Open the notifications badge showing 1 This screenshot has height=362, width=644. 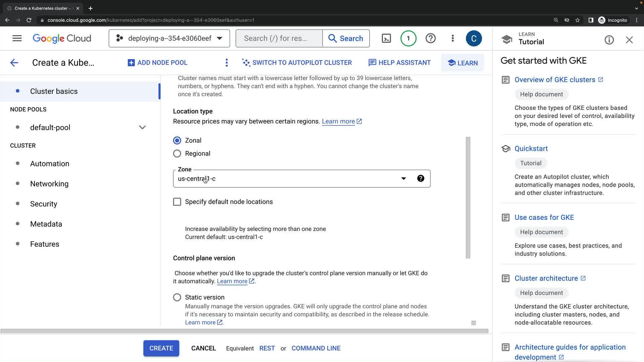click(408, 38)
